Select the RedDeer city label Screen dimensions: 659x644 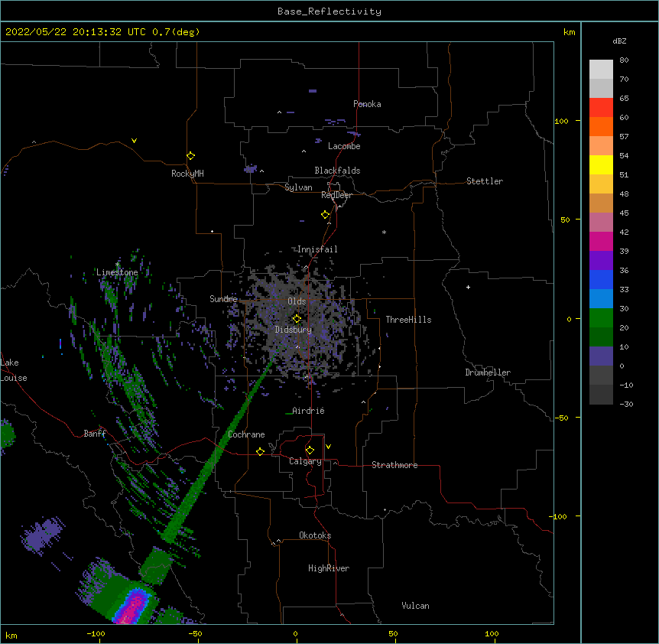pyautogui.click(x=336, y=195)
